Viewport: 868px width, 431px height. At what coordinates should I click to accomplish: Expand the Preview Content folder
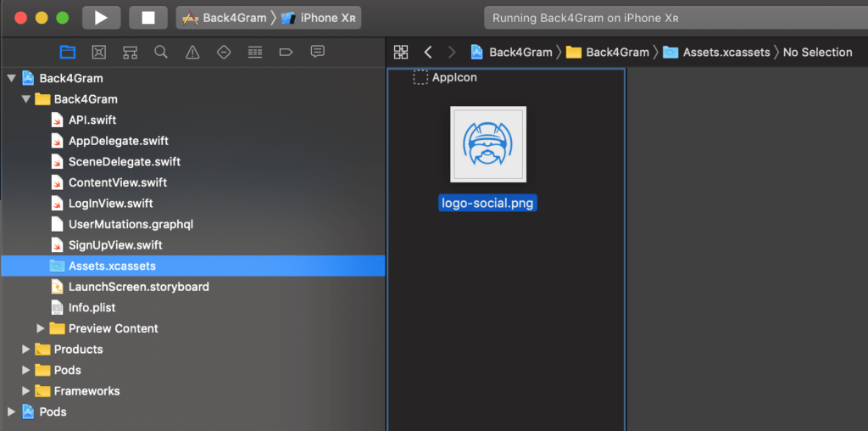click(41, 328)
